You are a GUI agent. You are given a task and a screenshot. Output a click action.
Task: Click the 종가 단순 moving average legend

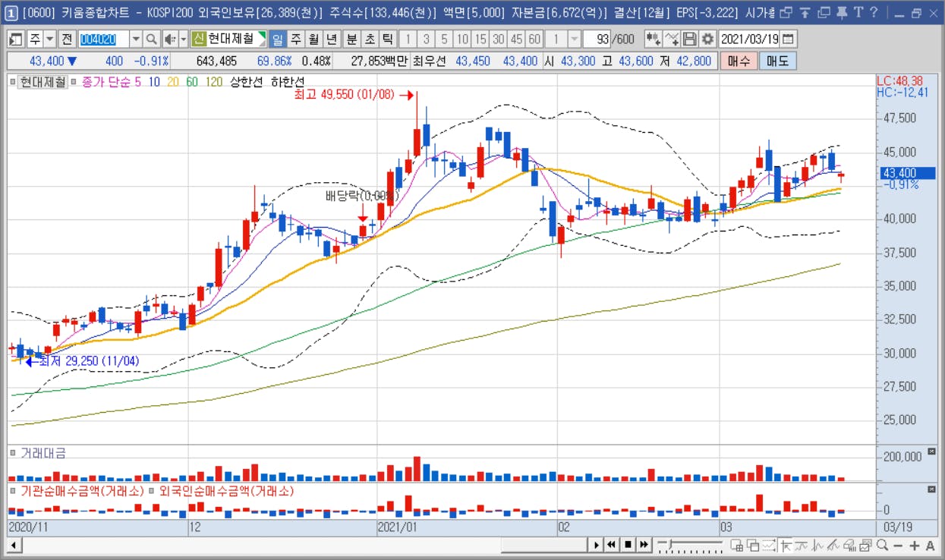tap(106, 82)
